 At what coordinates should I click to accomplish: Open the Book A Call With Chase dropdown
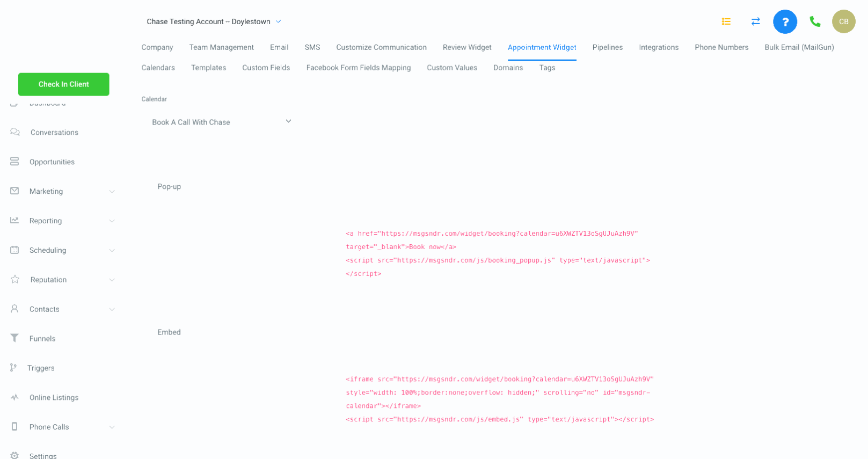click(222, 122)
